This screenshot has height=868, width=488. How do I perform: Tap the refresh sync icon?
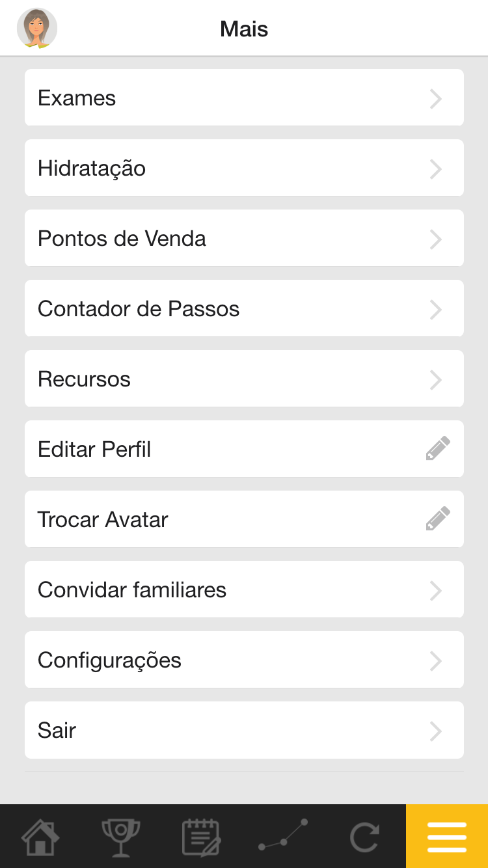[x=364, y=836]
